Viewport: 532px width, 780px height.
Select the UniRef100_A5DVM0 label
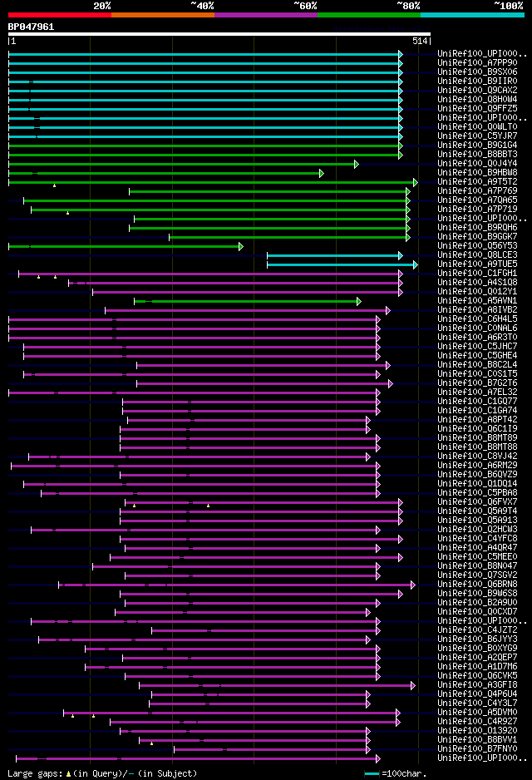pos(477,713)
